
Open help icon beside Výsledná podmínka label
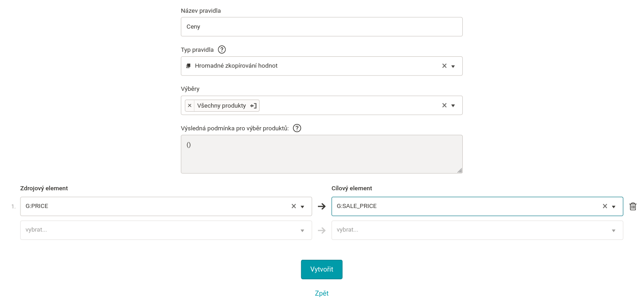[297, 128]
